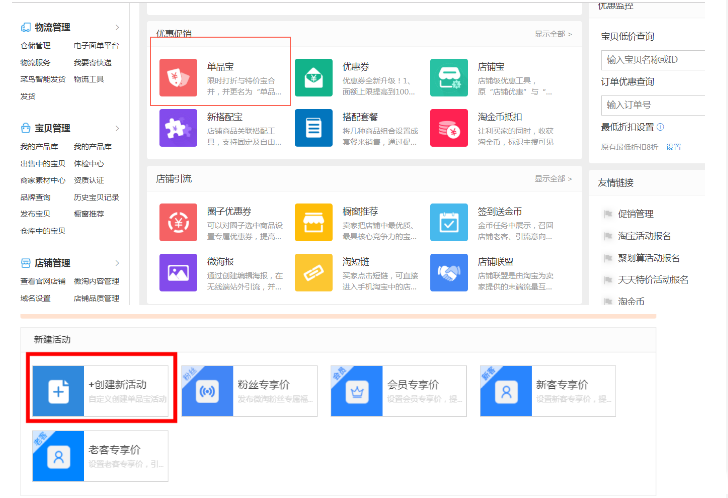
Task: Open 体检中心 in sidebar
Action: pos(89,163)
